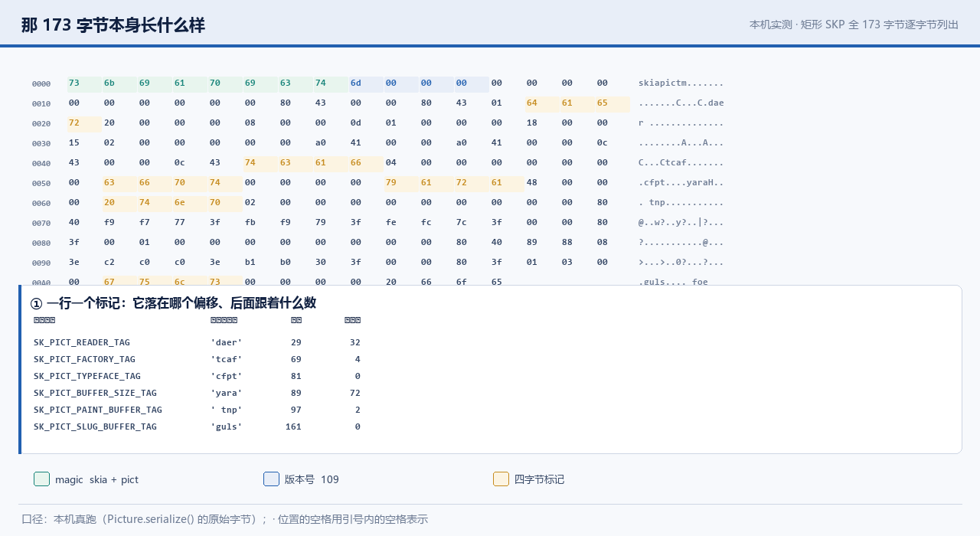Select the ASCII column text 'C...Ctcaf.......'
Image resolution: width=980 pixels, height=536 pixels.
pyautogui.click(x=681, y=162)
